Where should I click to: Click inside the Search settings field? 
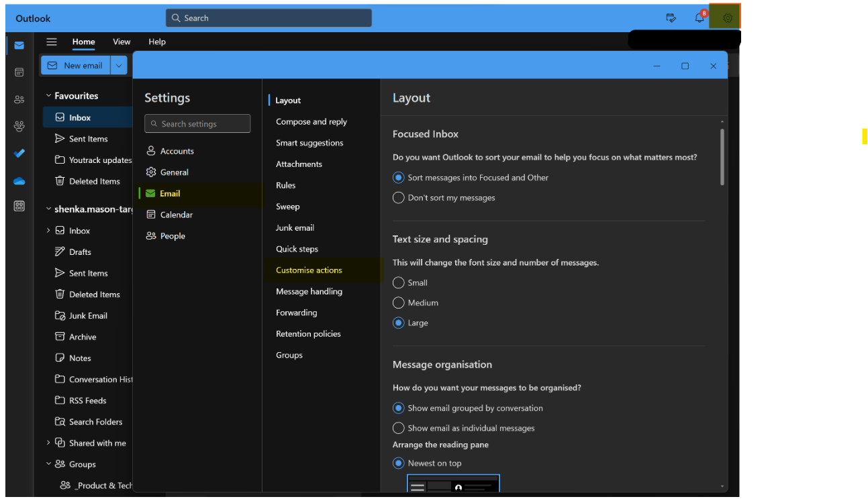197,123
